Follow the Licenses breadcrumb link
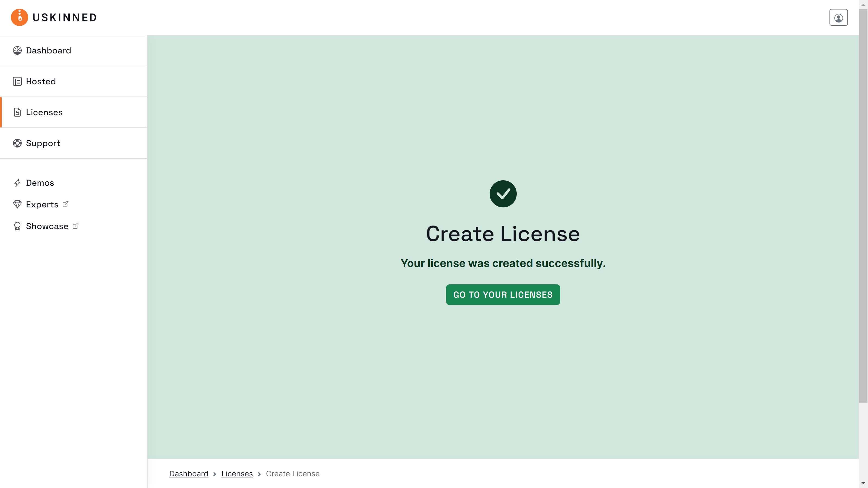This screenshot has width=868, height=488. coord(237,474)
